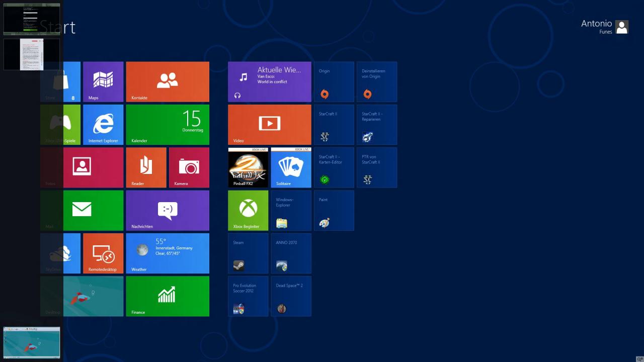
Task: Open the Xbox LIVE Spiele tile
Action: pos(60,125)
